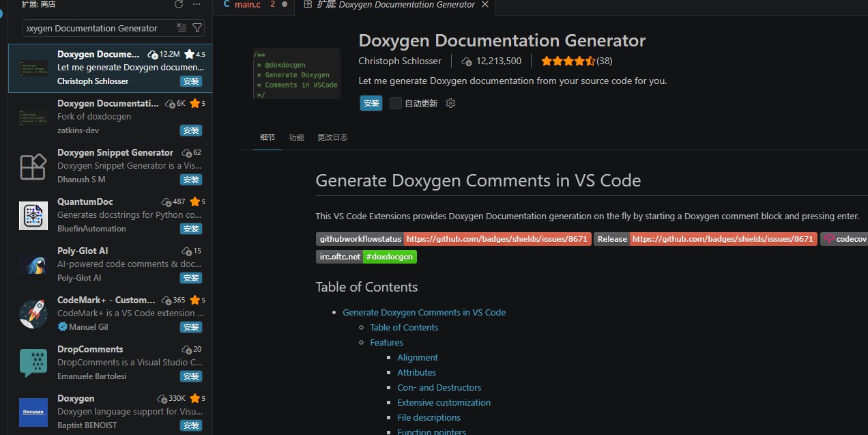Click publisher name Emanuele Bartolesi
This screenshot has height=435, width=868.
91,376
